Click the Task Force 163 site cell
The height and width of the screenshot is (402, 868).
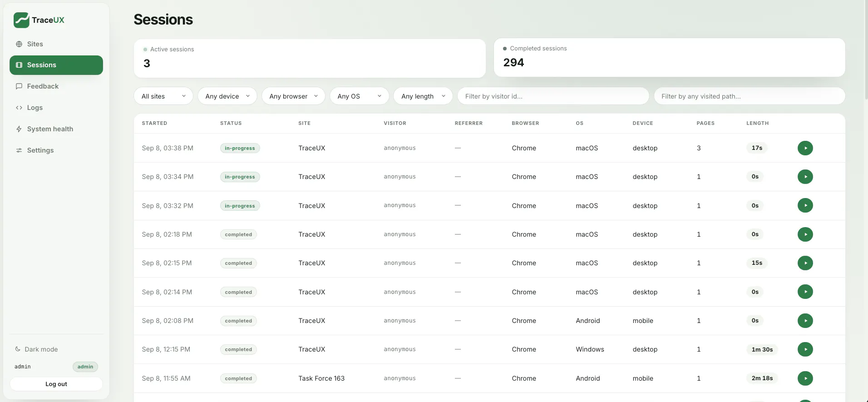pos(321,378)
